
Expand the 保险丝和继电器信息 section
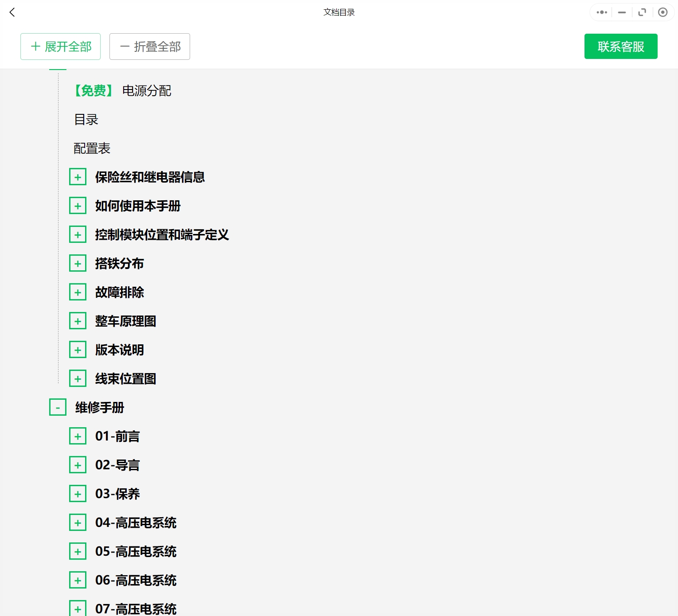[78, 177]
